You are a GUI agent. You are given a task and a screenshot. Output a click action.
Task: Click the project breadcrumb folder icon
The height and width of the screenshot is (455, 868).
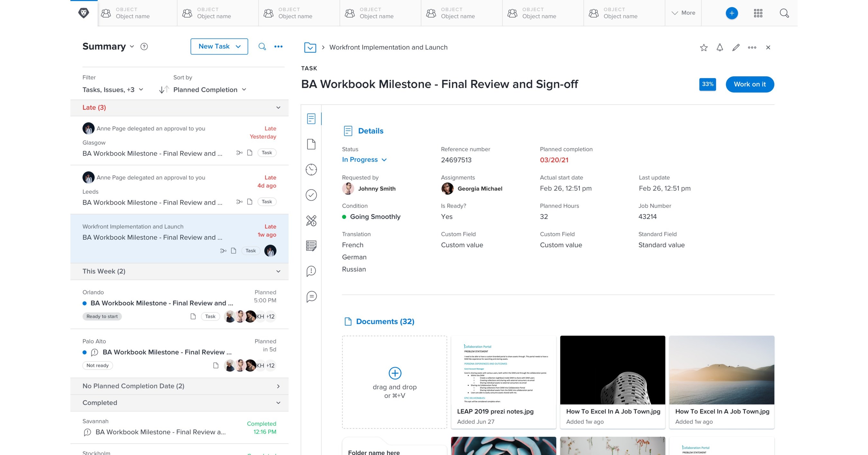click(x=310, y=47)
